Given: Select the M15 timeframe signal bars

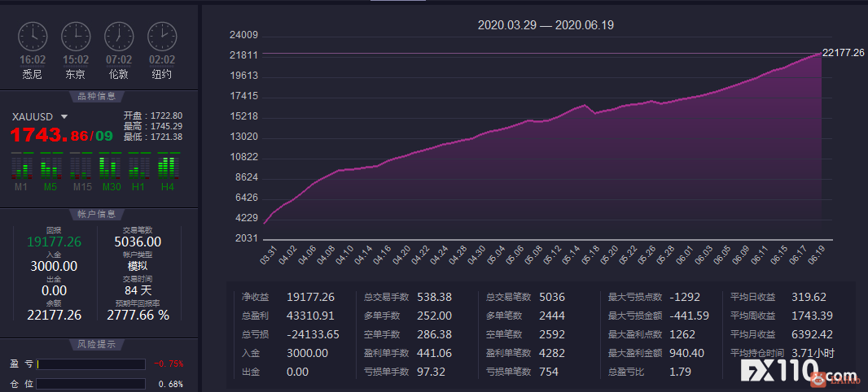Looking at the screenshot, I should [81, 165].
